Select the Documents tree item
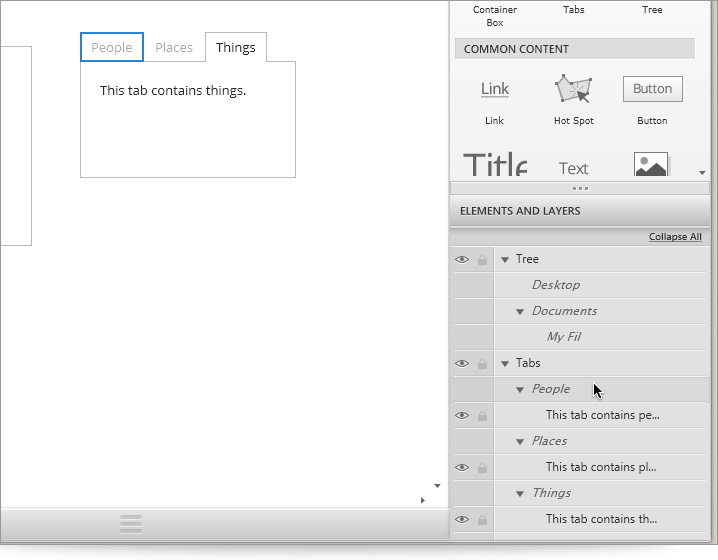Screen dimensions: 718x560 [564, 311]
